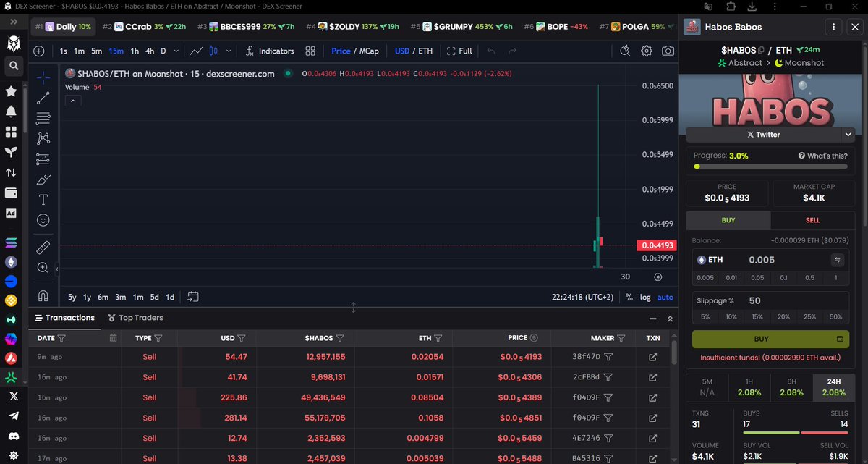Image resolution: width=868 pixels, height=464 pixels.
Task: Open the USD column filter
Action: pos(242,338)
